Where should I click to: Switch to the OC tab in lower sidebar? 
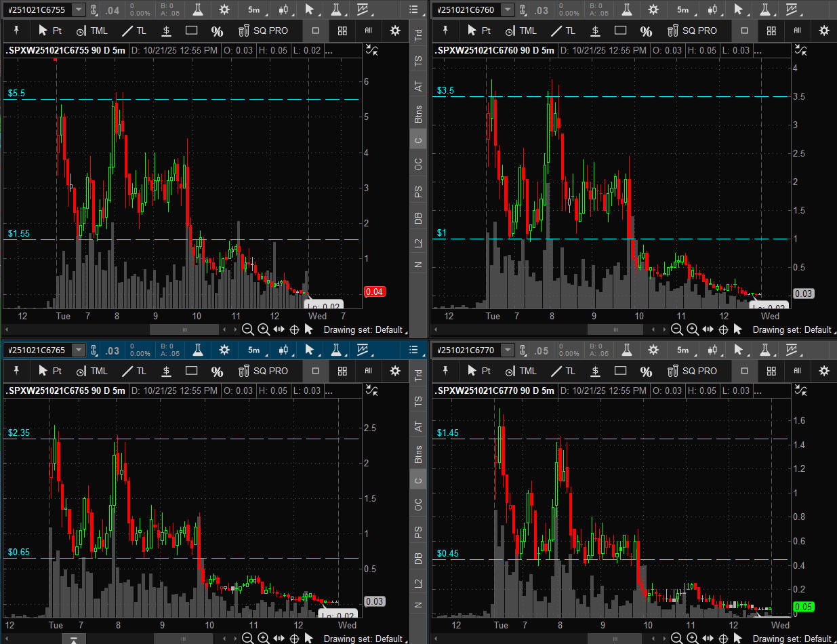[418, 504]
